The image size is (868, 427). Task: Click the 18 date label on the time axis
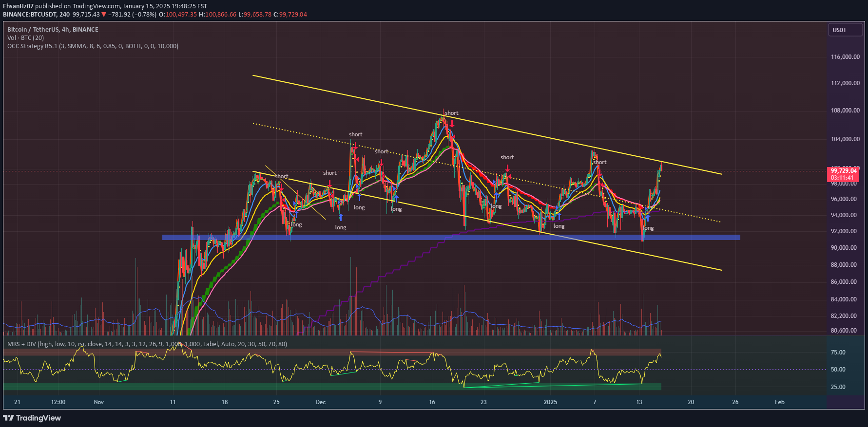point(225,402)
